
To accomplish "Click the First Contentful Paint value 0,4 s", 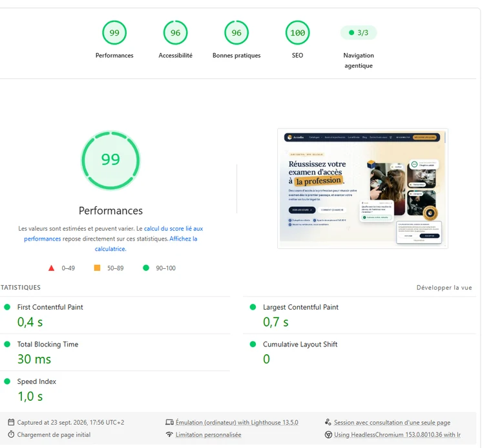I will [30, 322].
